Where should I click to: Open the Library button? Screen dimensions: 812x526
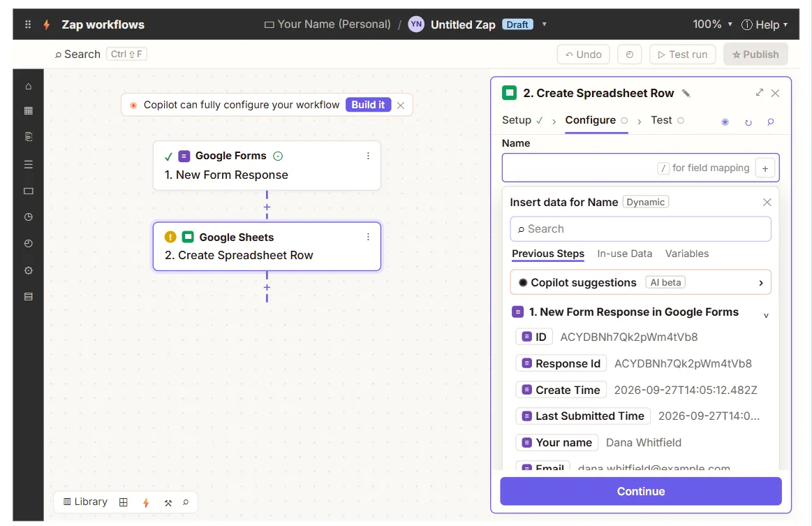click(x=85, y=502)
